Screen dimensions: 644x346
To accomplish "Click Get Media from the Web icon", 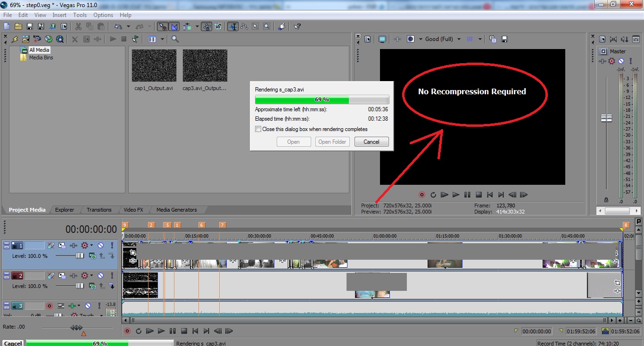I will (x=60, y=39).
